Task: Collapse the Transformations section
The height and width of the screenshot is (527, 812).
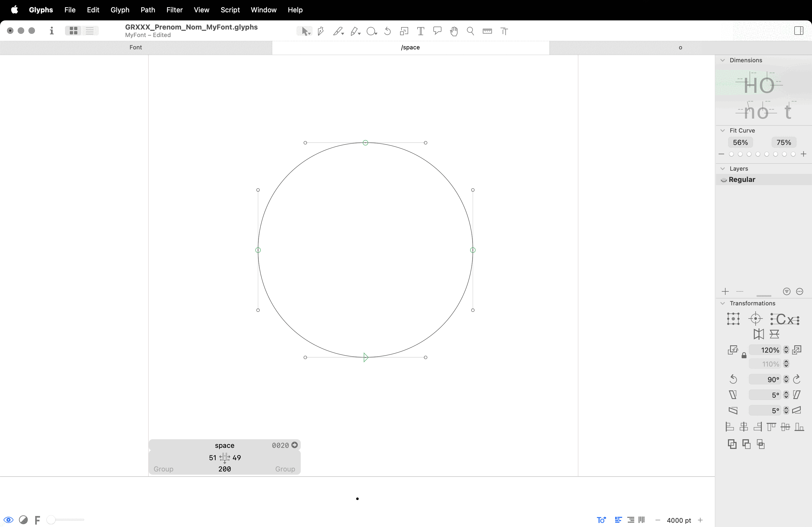Action: 723,303
